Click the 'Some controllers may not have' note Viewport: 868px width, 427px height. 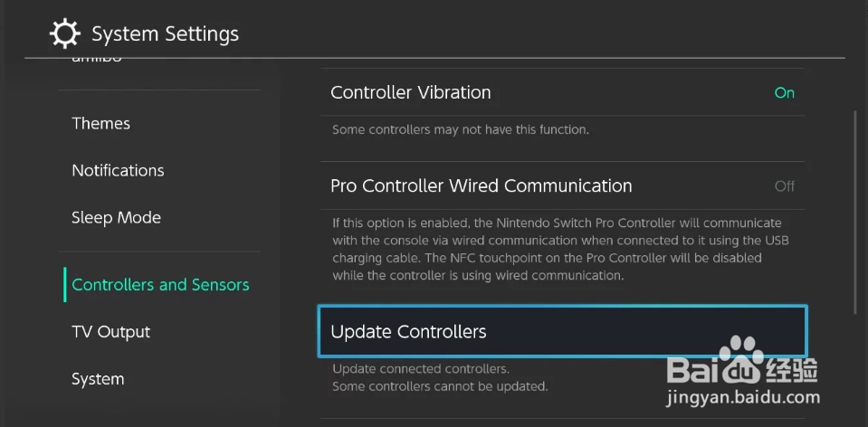click(x=460, y=130)
